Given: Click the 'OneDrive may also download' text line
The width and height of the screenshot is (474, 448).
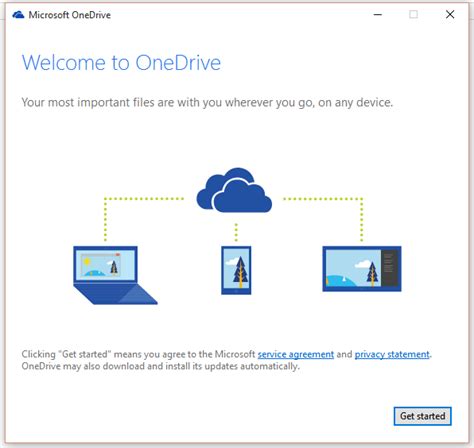Looking at the screenshot, I should point(161,366).
